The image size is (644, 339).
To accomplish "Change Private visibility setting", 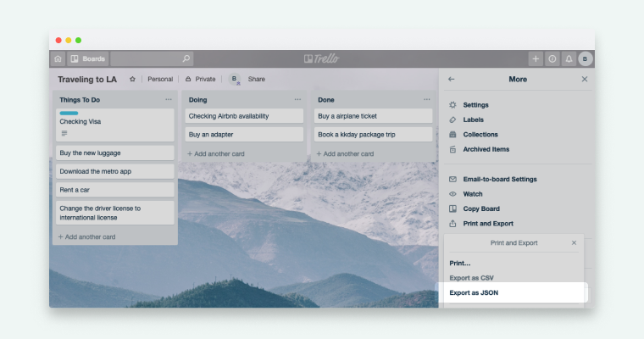I will pos(201,79).
